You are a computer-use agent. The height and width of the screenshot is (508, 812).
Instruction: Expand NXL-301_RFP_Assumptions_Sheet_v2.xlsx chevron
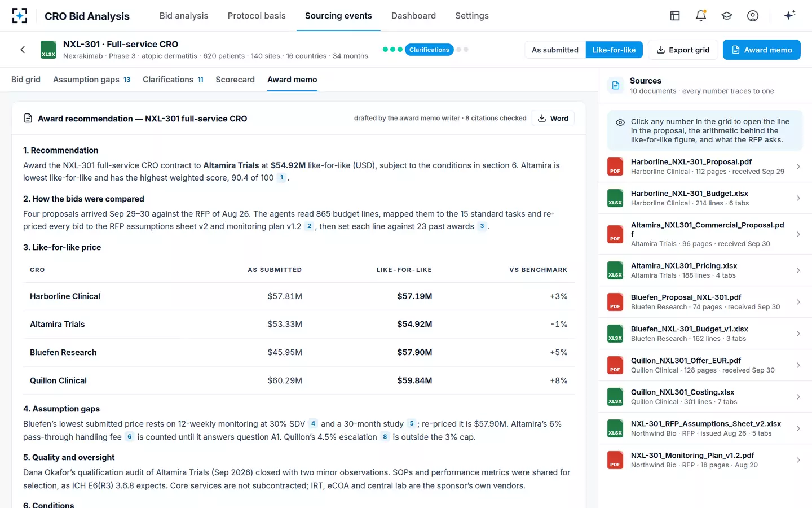pos(798,428)
